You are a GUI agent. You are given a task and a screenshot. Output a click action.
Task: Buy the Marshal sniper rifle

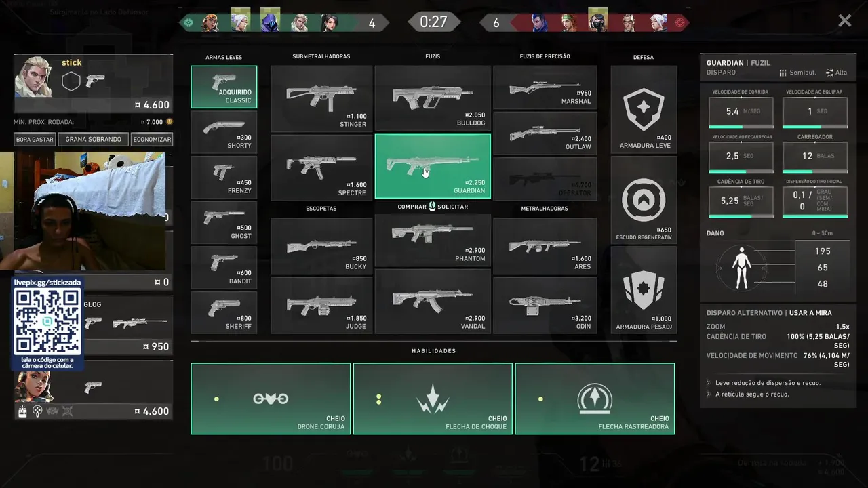point(545,87)
